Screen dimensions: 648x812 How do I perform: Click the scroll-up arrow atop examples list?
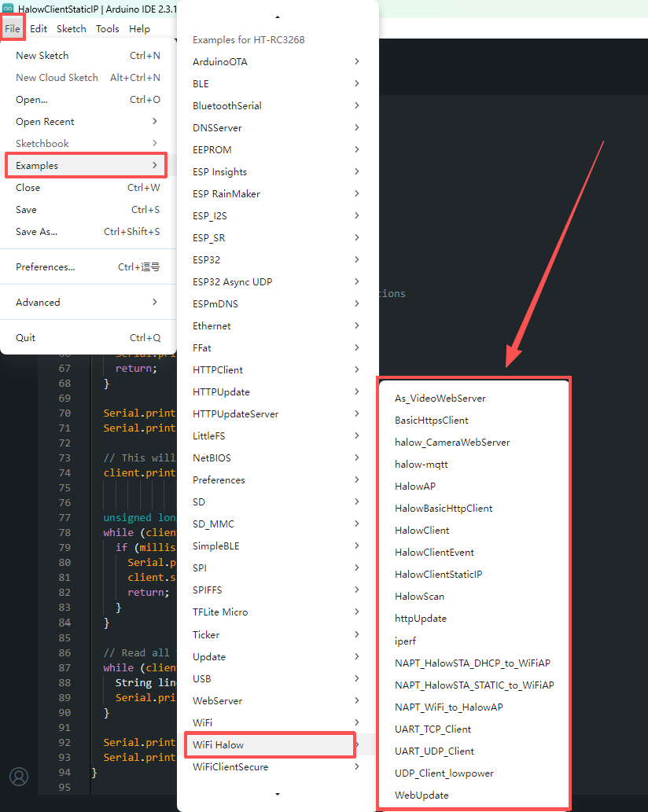click(x=278, y=17)
